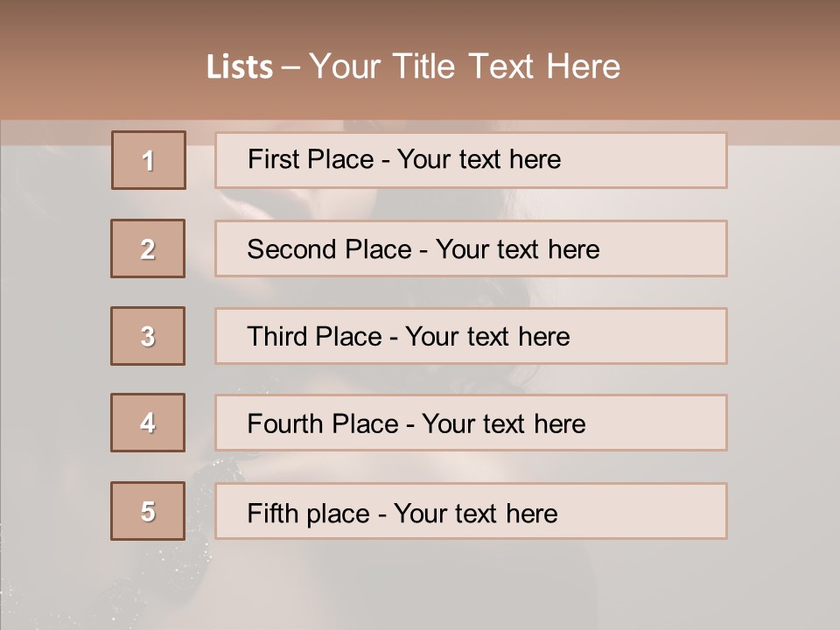The height and width of the screenshot is (630, 840).
Task: Select "Your Title Text Here" in the heading
Action: point(465,66)
